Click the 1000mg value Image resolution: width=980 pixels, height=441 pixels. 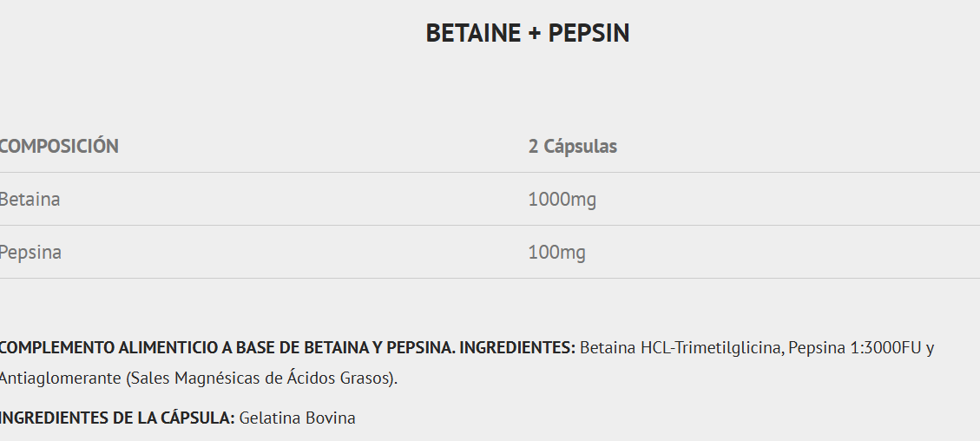coord(562,200)
